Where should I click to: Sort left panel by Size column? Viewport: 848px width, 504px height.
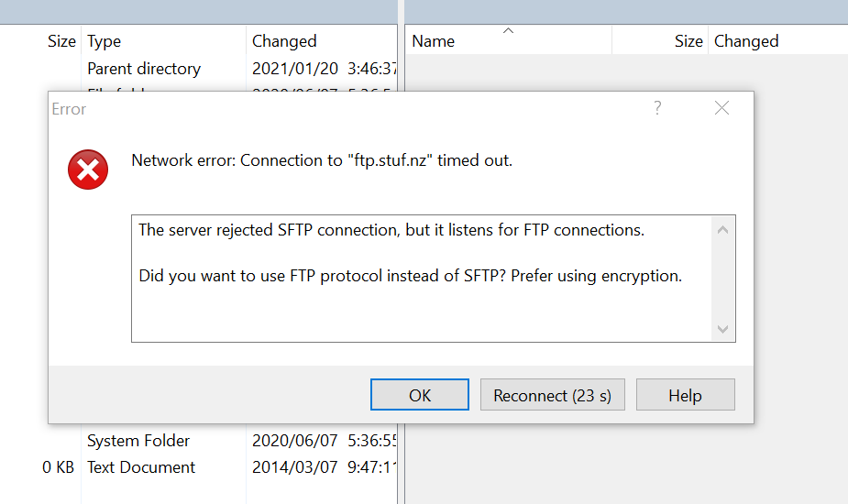click(x=62, y=41)
